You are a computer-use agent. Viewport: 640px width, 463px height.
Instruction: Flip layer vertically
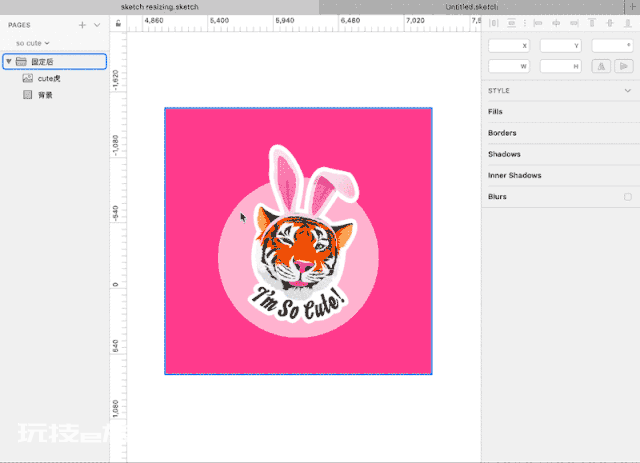point(624,66)
